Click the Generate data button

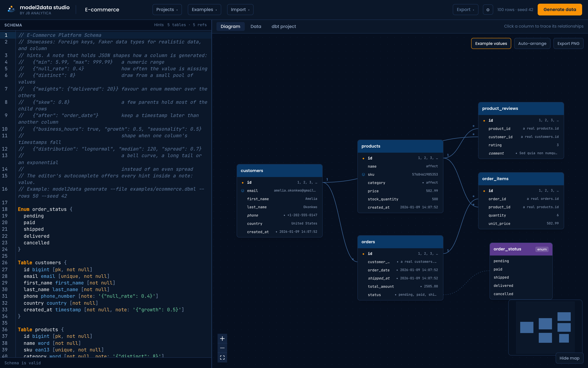click(560, 10)
